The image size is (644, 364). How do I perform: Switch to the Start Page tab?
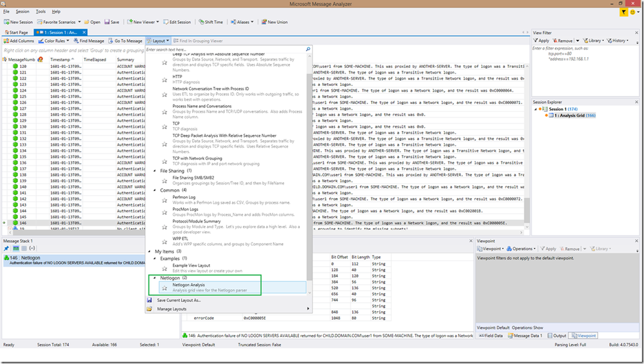[x=16, y=32]
